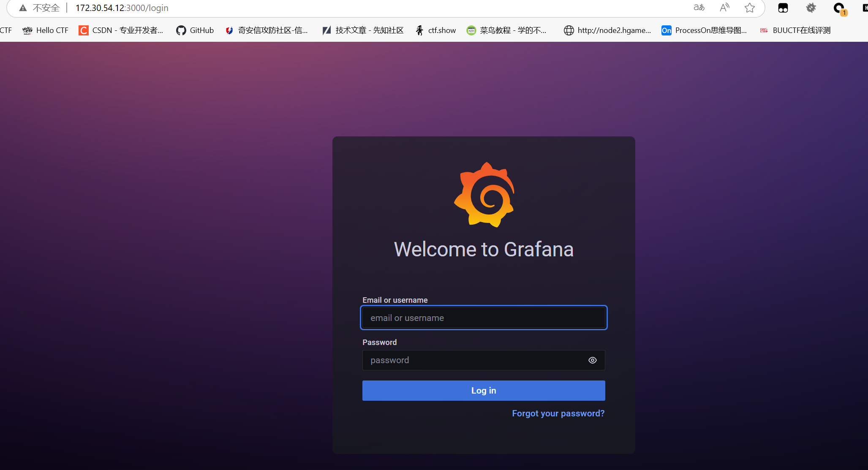
Task: Open the Tampermonkey extension icon
Action: pos(783,8)
